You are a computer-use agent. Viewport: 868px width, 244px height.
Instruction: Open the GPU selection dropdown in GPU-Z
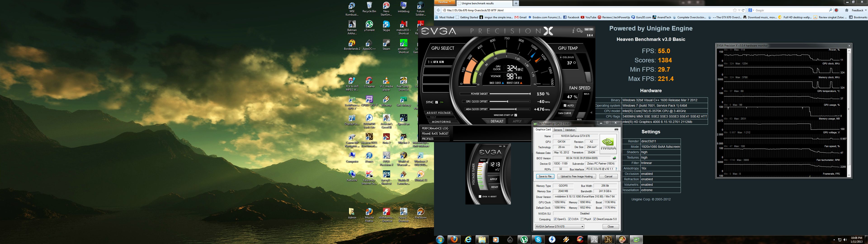(560, 227)
